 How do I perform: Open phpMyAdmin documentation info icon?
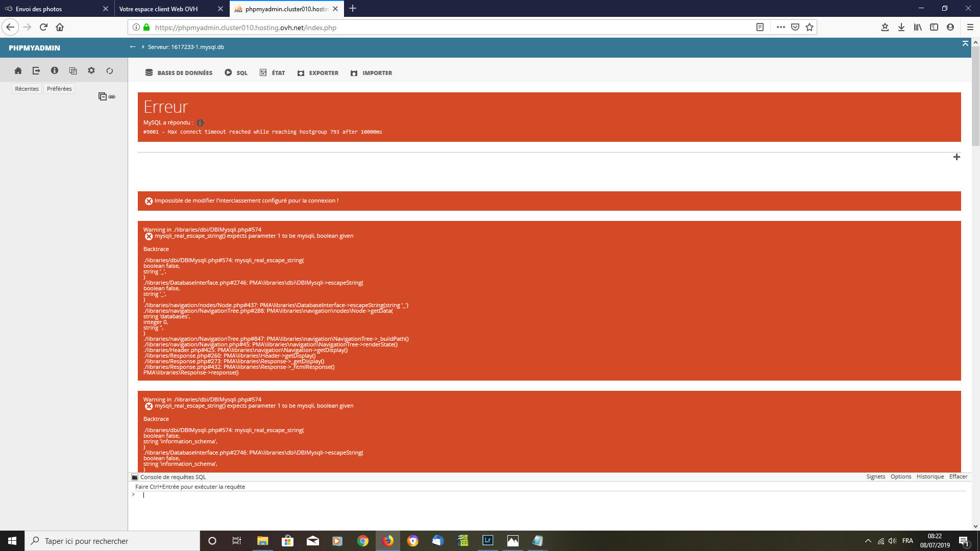(55, 71)
